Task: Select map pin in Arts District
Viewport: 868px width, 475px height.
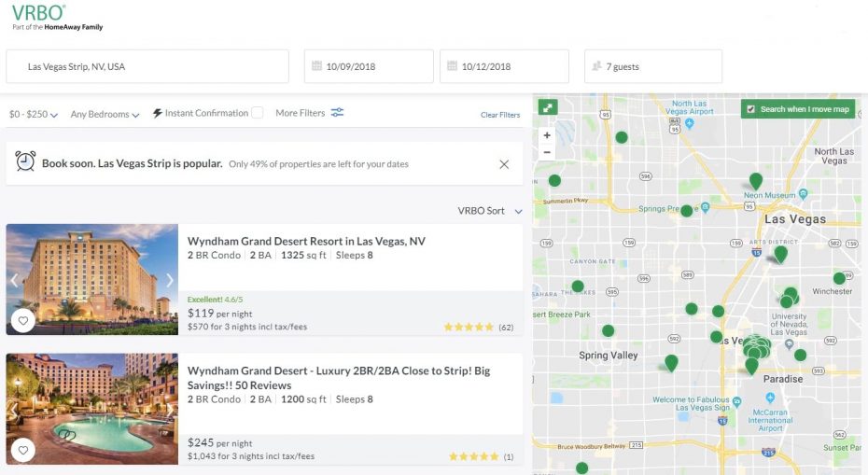Action: click(780, 254)
